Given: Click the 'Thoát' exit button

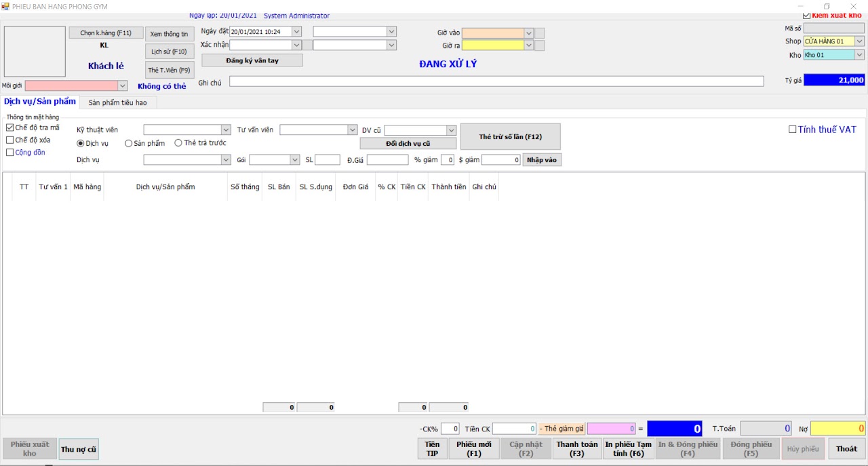Looking at the screenshot, I should (x=846, y=449).
